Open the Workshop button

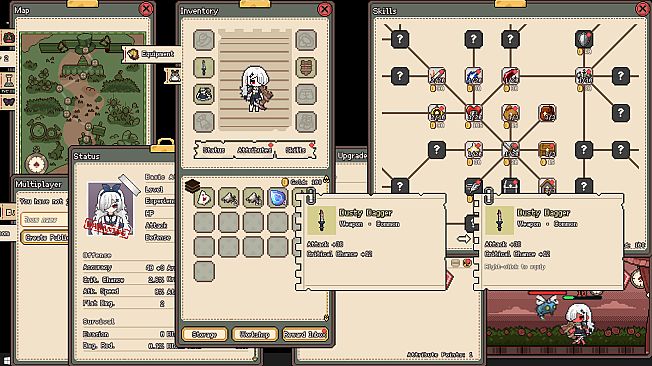click(x=254, y=334)
